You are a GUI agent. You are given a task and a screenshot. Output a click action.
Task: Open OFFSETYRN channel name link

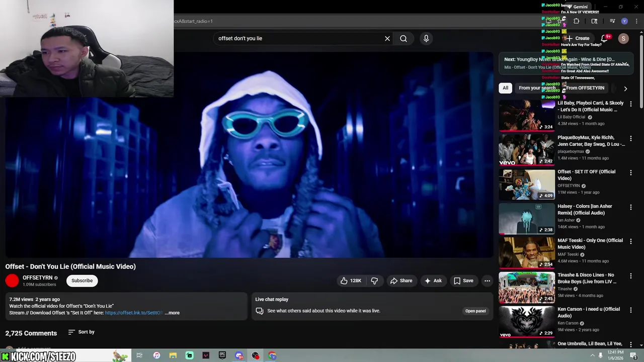click(x=37, y=278)
